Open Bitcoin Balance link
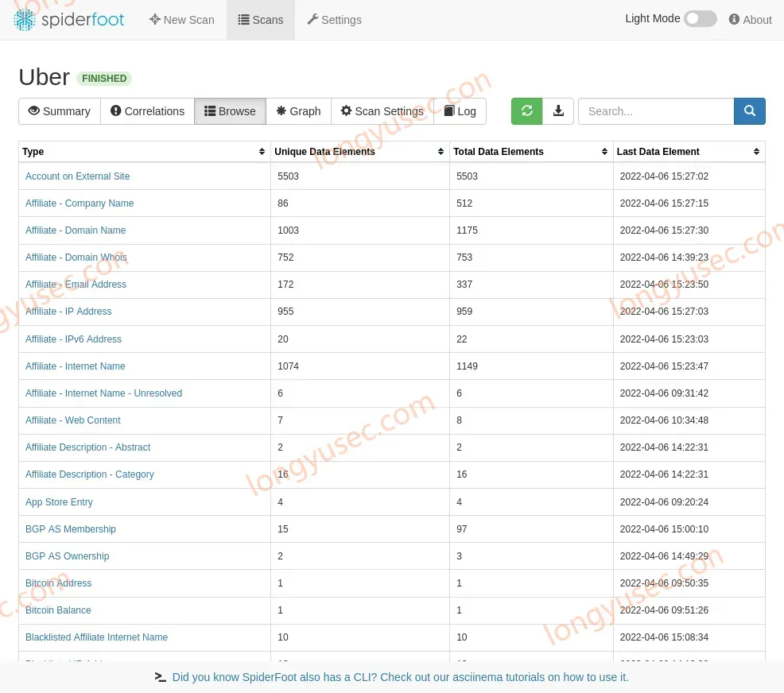The height and width of the screenshot is (693, 784). (x=58, y=610)
